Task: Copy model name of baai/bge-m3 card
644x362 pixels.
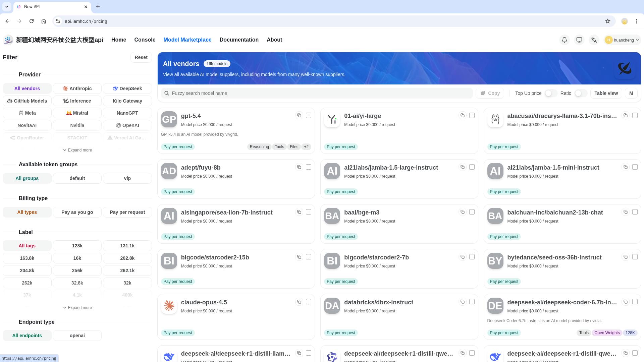Action: click(463, 212)
